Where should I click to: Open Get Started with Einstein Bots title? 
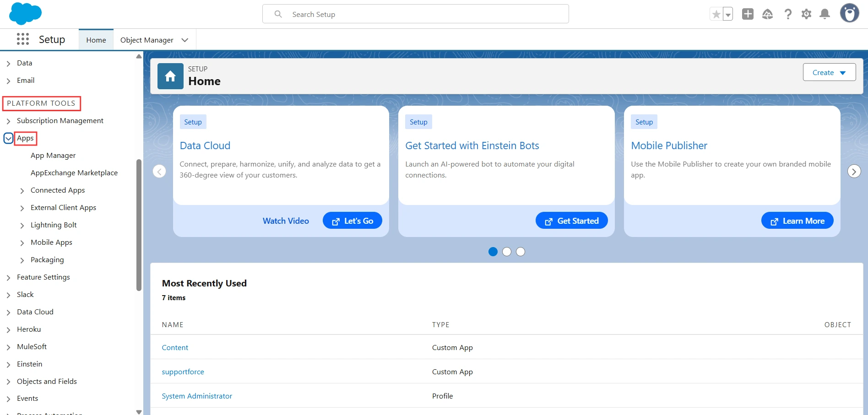[472, 146]
